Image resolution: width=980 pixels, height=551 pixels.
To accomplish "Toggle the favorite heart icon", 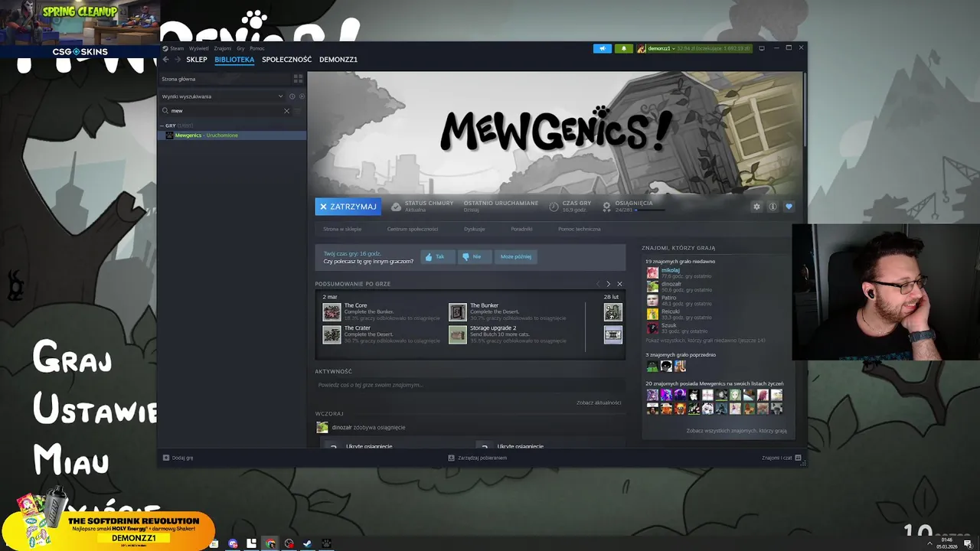I will (x=789, y=207).
